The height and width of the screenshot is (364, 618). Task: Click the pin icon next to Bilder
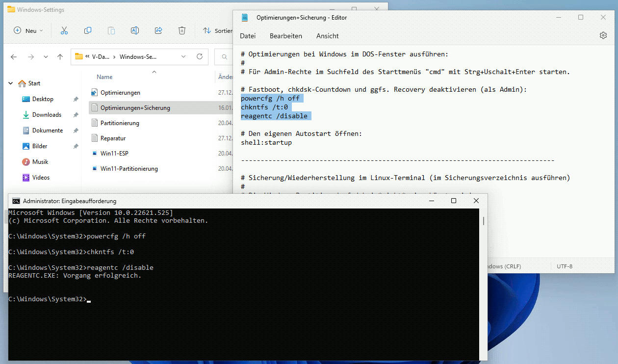click(76, 146)
